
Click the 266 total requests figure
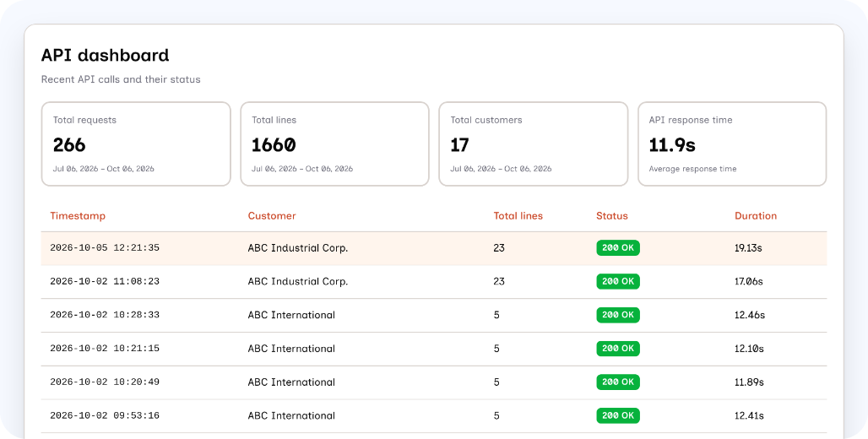coord(69,145)
